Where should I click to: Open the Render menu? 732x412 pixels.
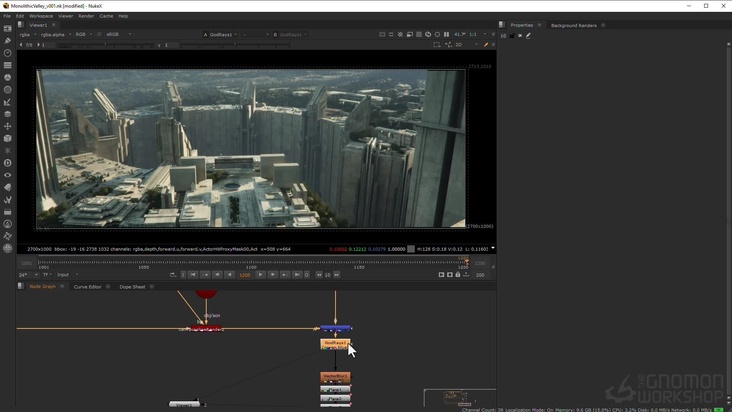point(86,16)
